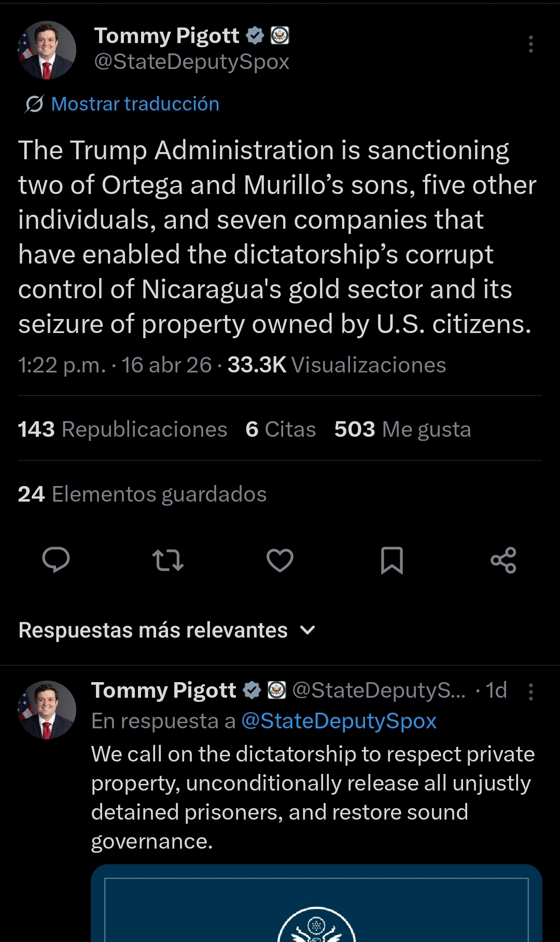Screen dimensions: 560x942
Task: Tap the translate icon beside Mostrar traducción
Action: pos(34,104)
